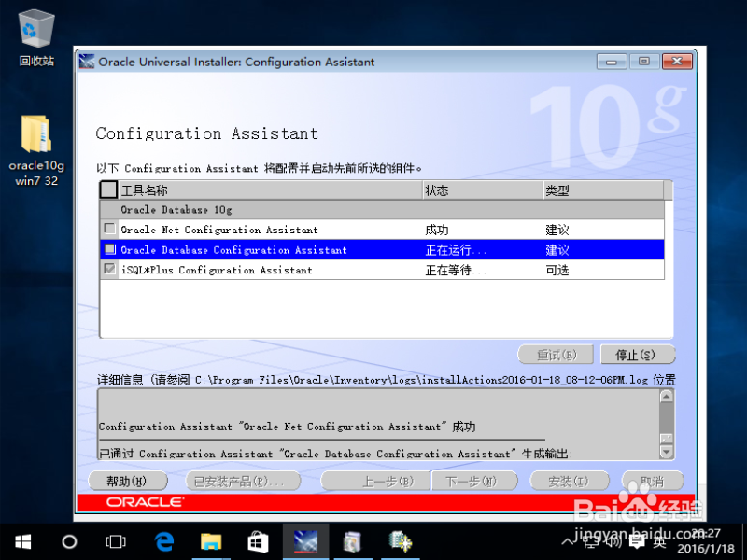Toggle the Oracle Net Configuration Assistant checkbox
Viewport: 747px width, 560px height.
109,229
